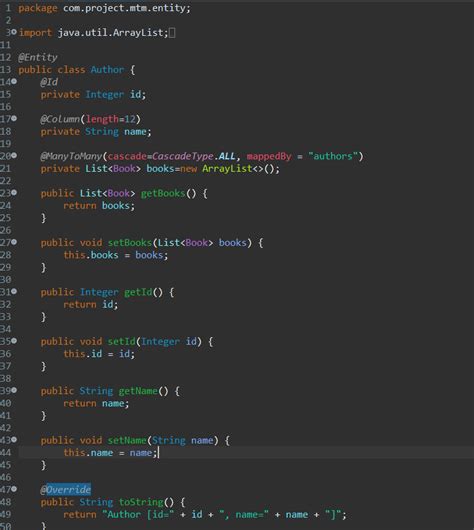Collapse the @ManyToMany fold at line 20
Image resolution: width=474 pixels, height=530 pixels.
pos(14,155)
